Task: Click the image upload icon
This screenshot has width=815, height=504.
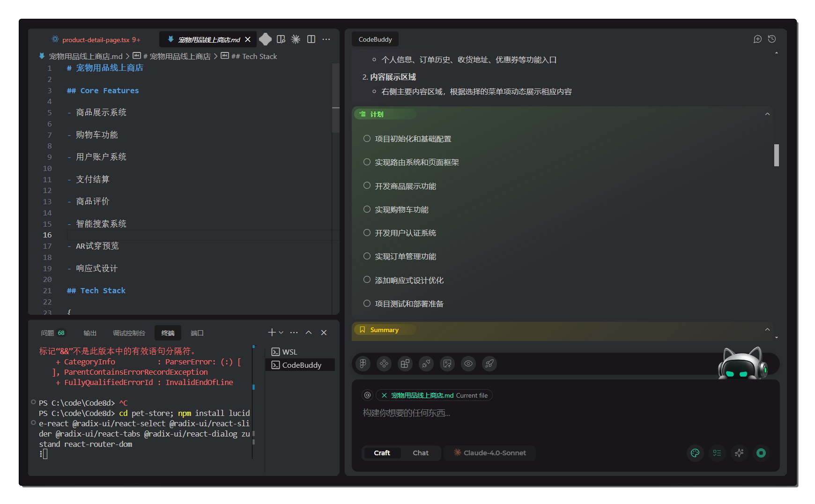Action: pos(447,363)
